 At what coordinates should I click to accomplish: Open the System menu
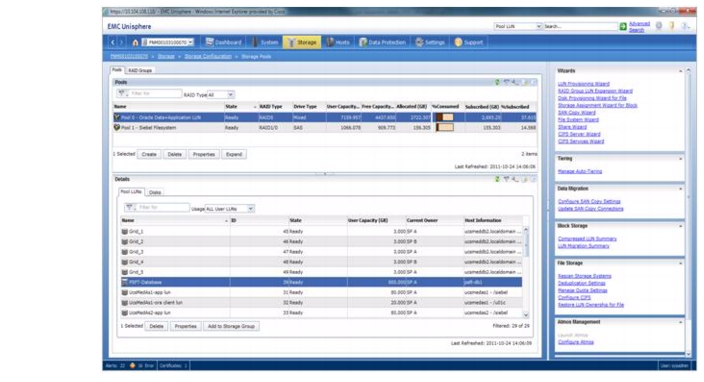coord(264,42)
